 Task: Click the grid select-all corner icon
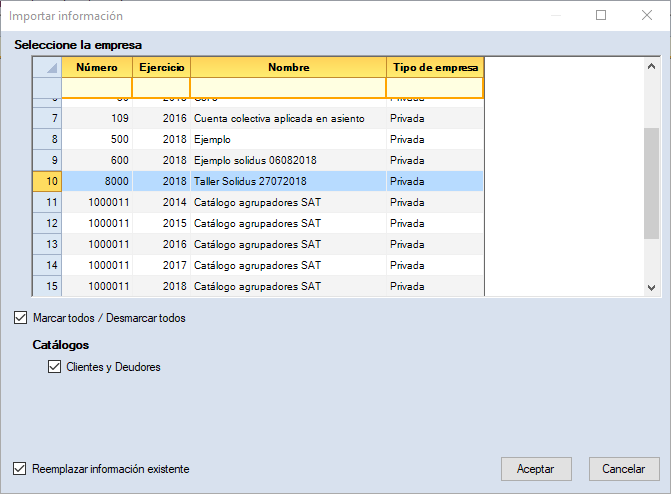pos(46,67)
